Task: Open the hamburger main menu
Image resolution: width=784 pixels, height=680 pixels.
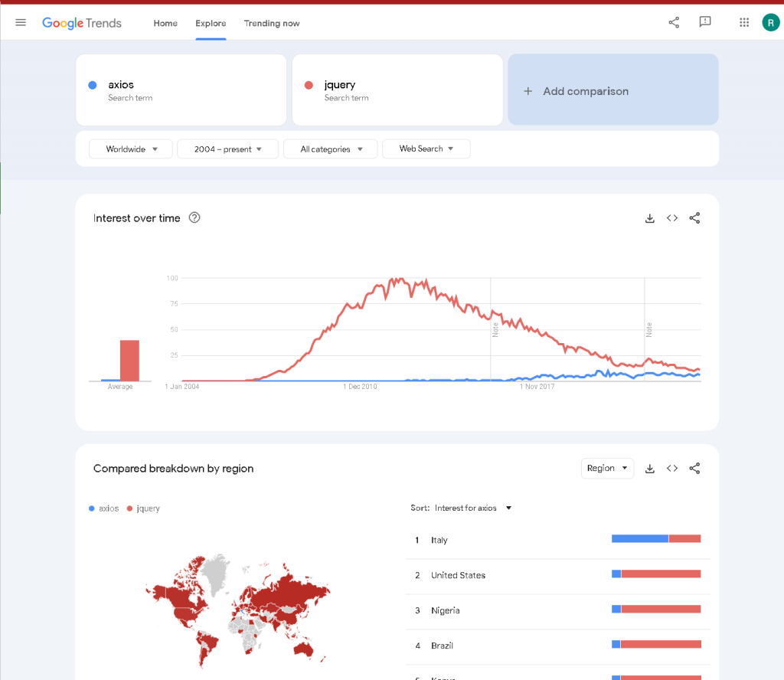Action: (21, 22)
